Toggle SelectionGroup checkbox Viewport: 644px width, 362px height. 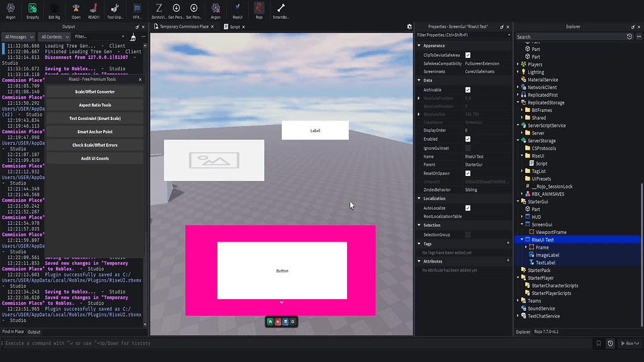[468, 235]
